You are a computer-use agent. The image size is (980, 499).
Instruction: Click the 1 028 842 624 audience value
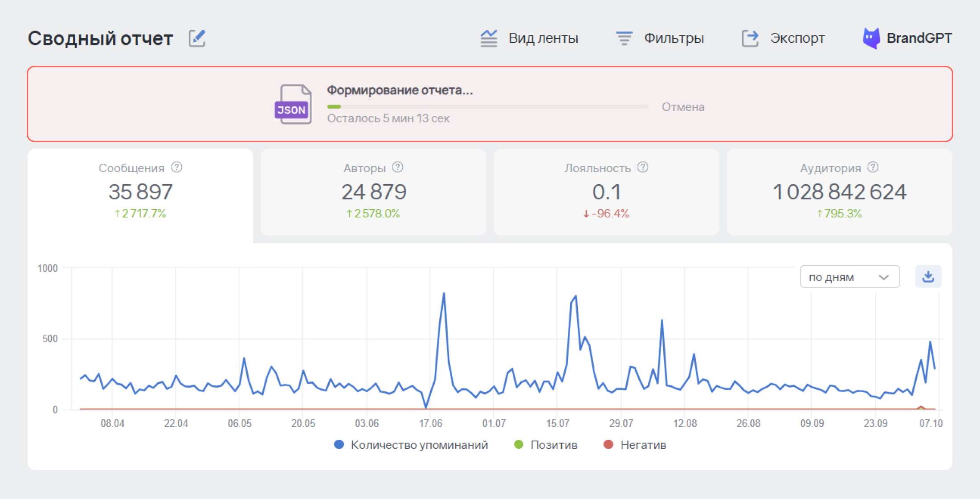click(840, 192)
